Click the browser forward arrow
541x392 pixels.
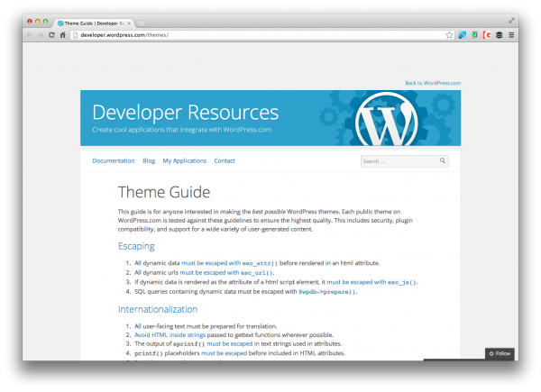[40, 35]
